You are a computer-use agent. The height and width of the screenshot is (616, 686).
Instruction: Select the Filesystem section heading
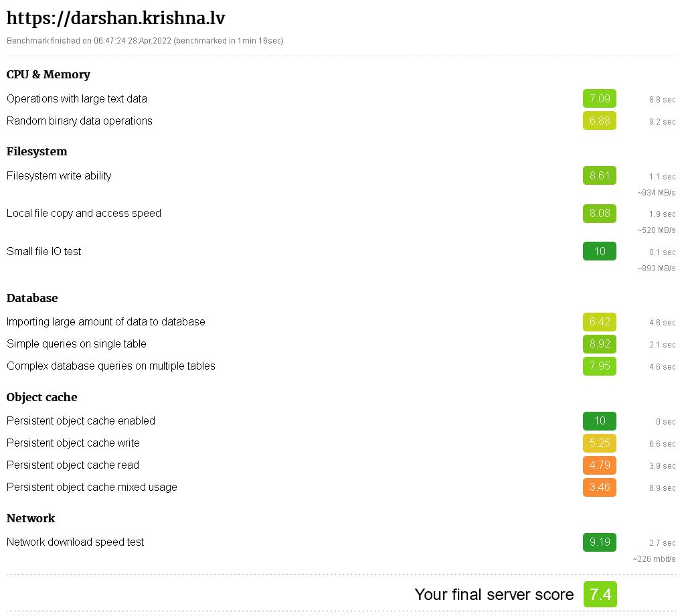click(37, 151)
